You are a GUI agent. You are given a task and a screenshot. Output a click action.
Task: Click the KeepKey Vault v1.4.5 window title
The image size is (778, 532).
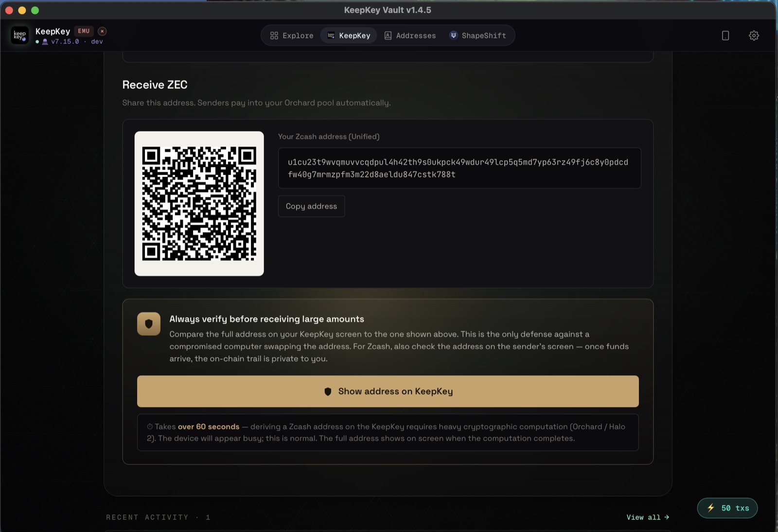click(388, 10)
